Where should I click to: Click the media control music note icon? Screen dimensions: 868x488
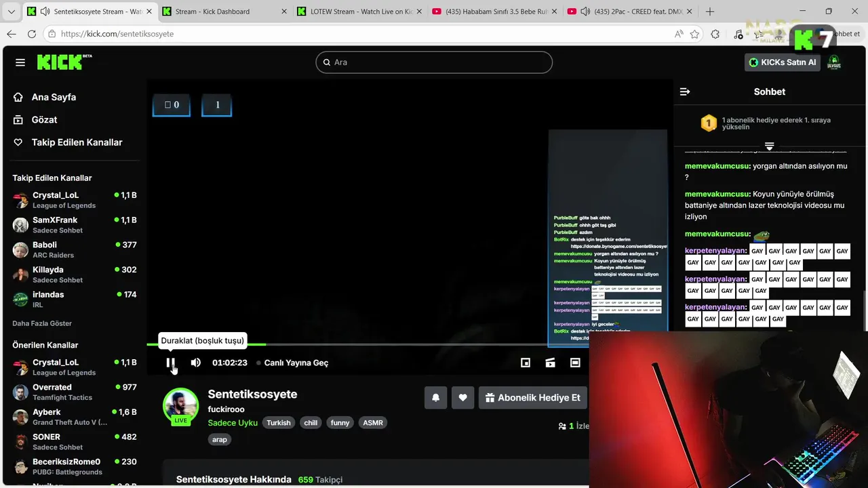coord(738,34)
